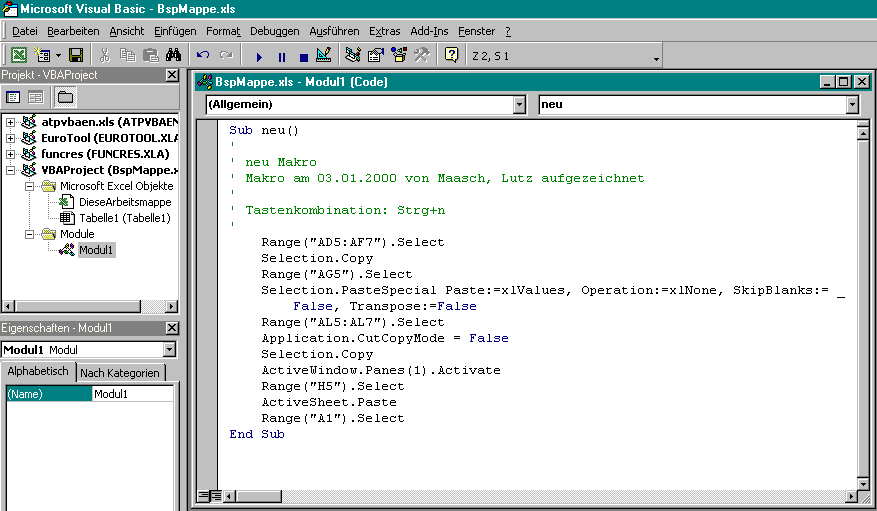This screenshot has height=511, width=877.
Task: Open the Datei menu
Action: pyautogui.click(x=25, y=31)
